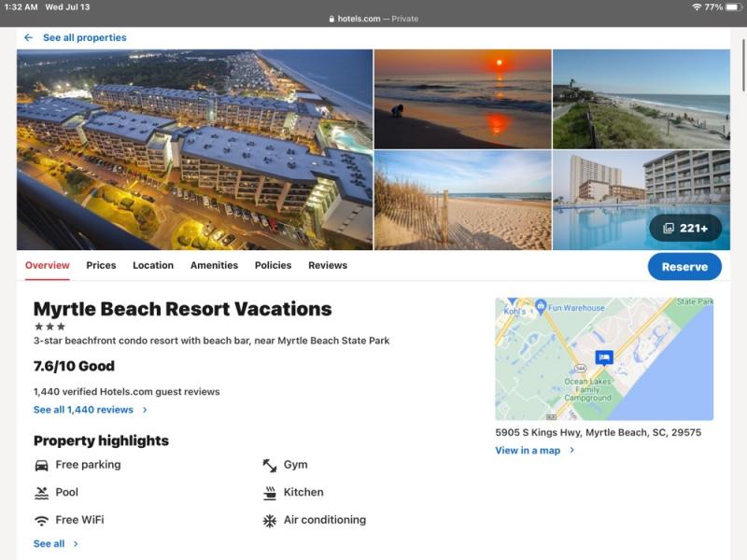Screen dimensions: 747x560
Task: Tap the hotels.com address bar
Action: 373,19
